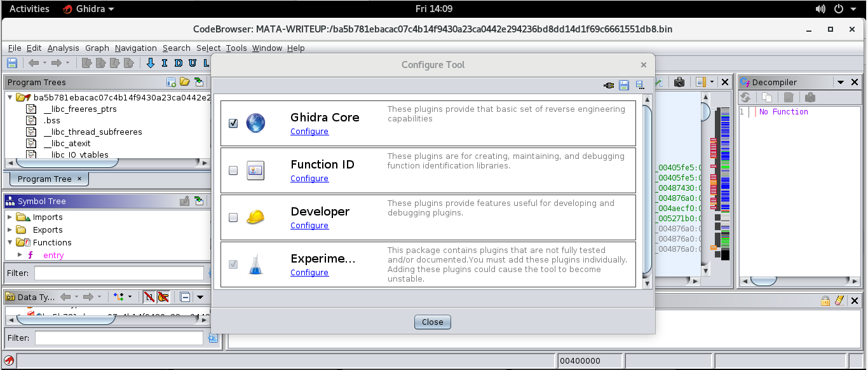868x370 pixels.
Task: Expand the Exports node in Symbol Tree
Action: point(10,230)
